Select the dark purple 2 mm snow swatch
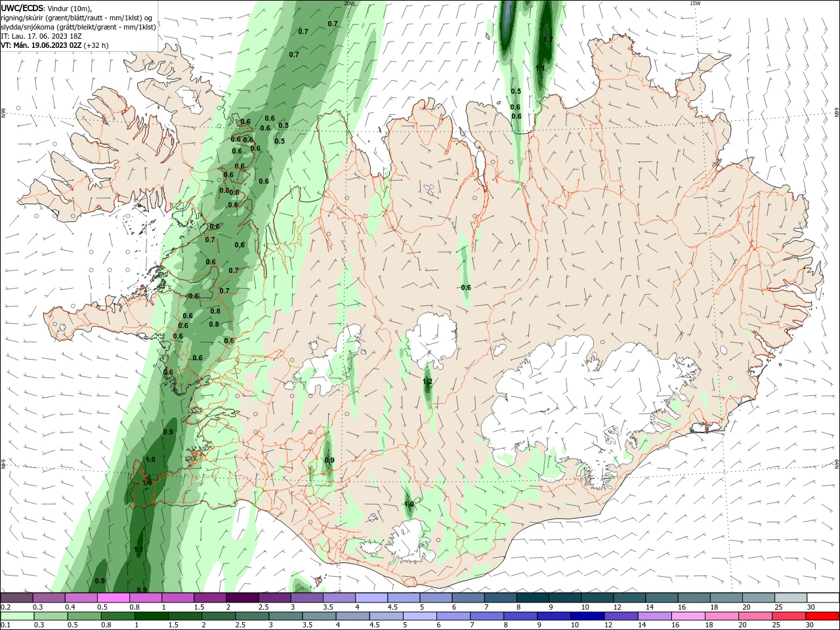The width and height of the screenshot is (840, 630). pyautogui.click(x=242, y=597)
